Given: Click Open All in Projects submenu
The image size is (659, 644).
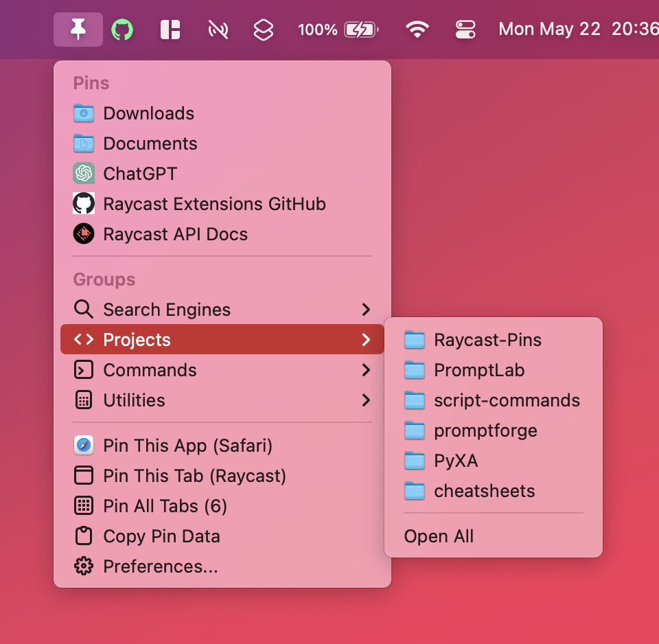Looking at the screenshot, I should coord(439,536).
